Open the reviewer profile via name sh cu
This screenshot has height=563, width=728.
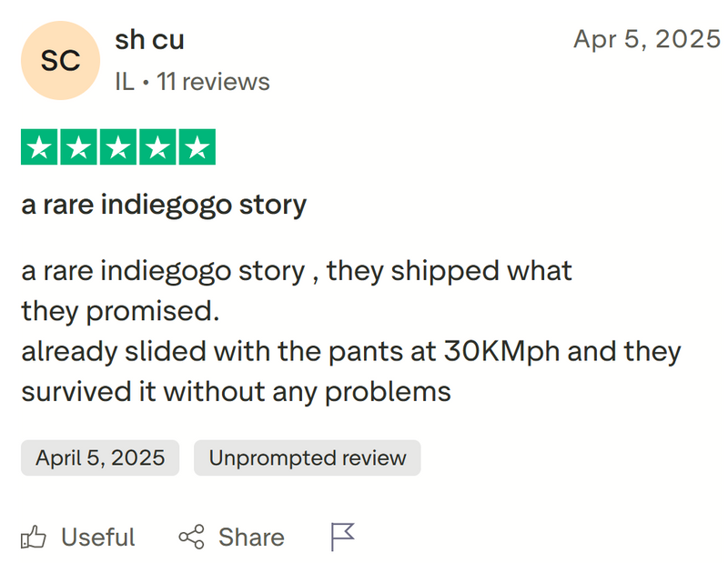pyautogui.click(x=149, y=39)
